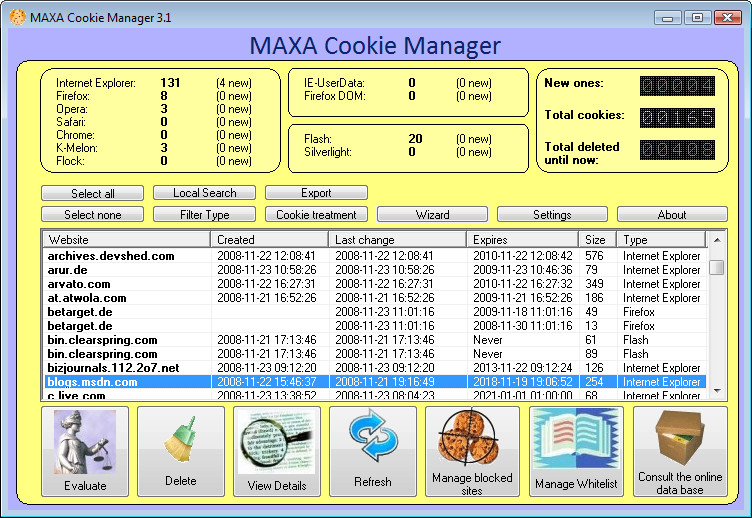This screenshot has width=752, height=518.
Task: Maximize the MAXA Cookie Manager window
Action: (x=697, y=18)
